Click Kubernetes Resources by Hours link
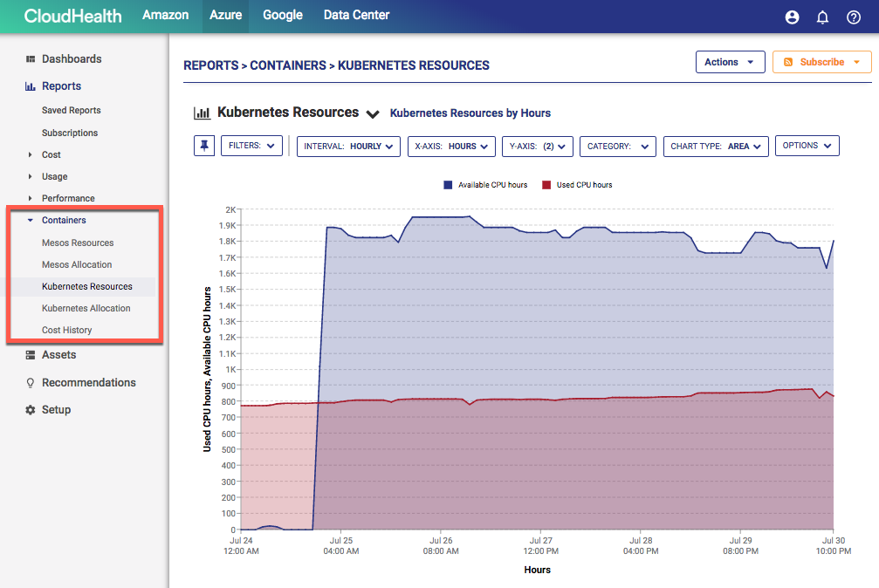This screenshot has width=879, height=588. pos(470,113)
